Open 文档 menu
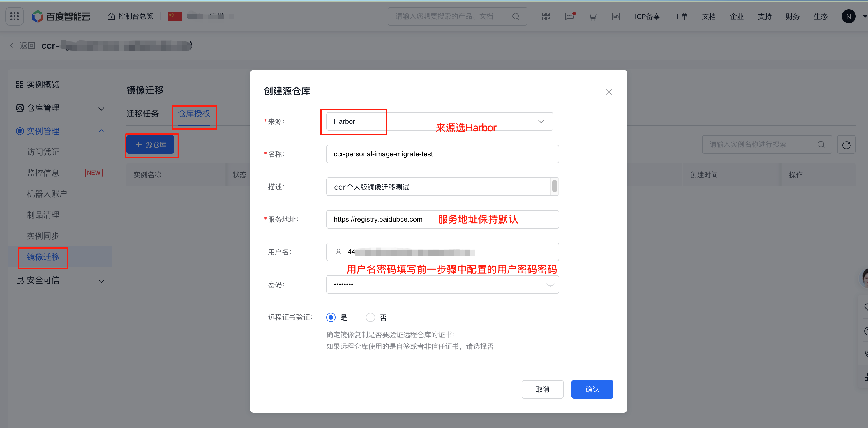 pyautogui.click(x=709, y=16)
